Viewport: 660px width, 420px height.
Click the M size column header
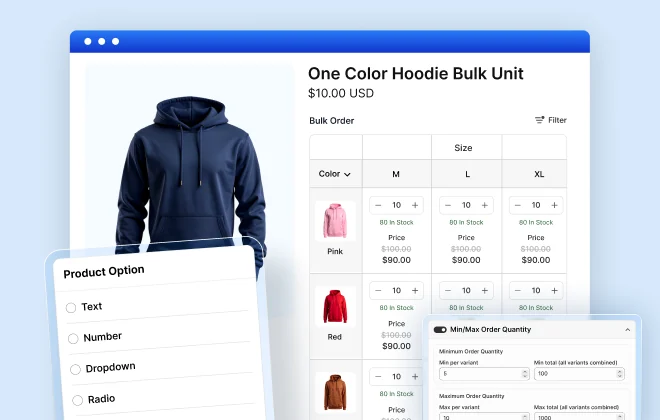pyautogui.click(x=396, y=174)
